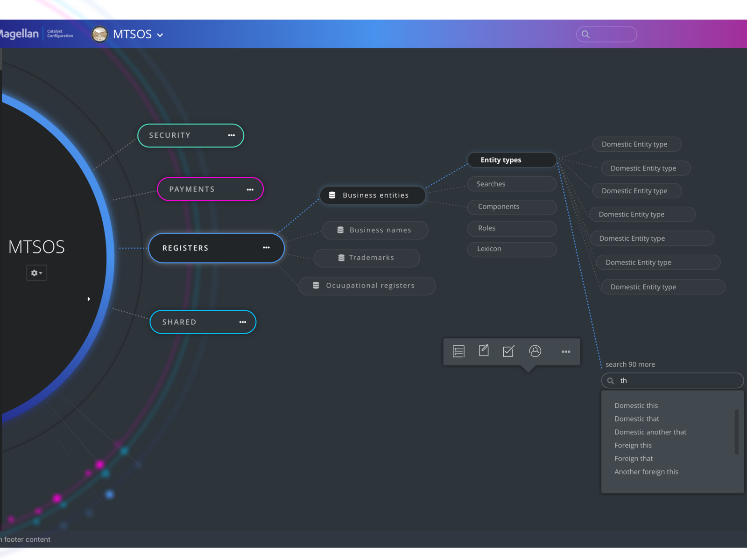Screen dimensions: 747x560
Task: Click the search 90 more link
Action: [630, 364]
